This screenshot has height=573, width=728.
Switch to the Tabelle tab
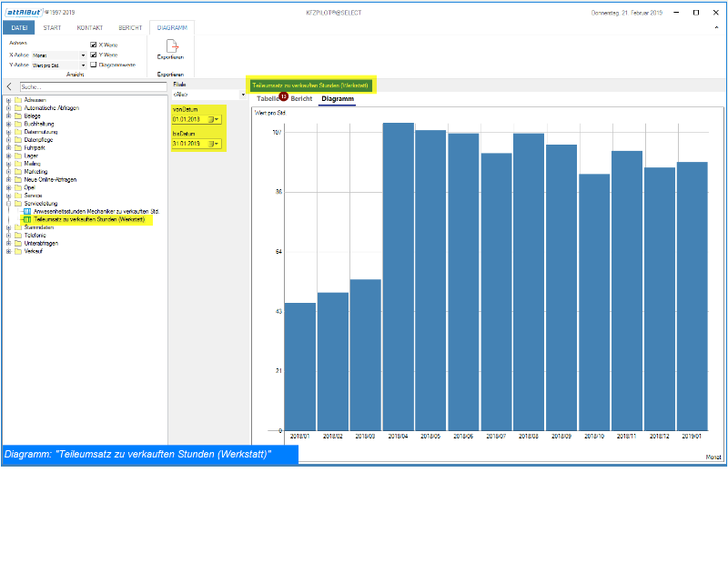[268, 98]
